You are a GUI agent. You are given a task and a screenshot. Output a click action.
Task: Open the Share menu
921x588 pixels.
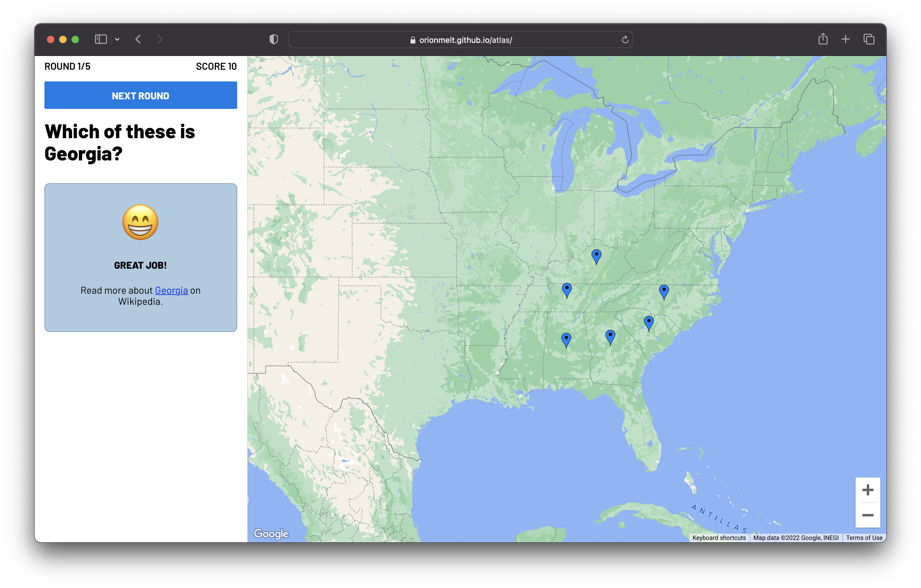[x=823, y=39]
